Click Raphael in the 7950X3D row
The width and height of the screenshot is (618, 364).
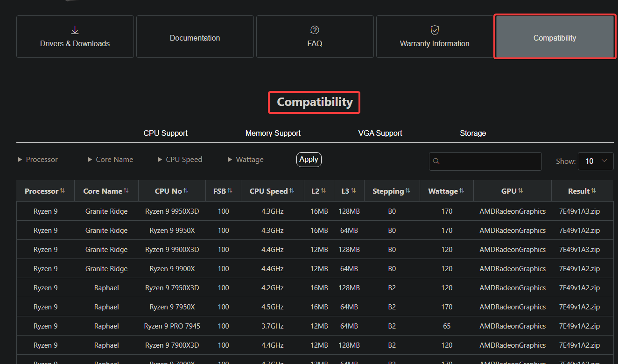point(106,288)
